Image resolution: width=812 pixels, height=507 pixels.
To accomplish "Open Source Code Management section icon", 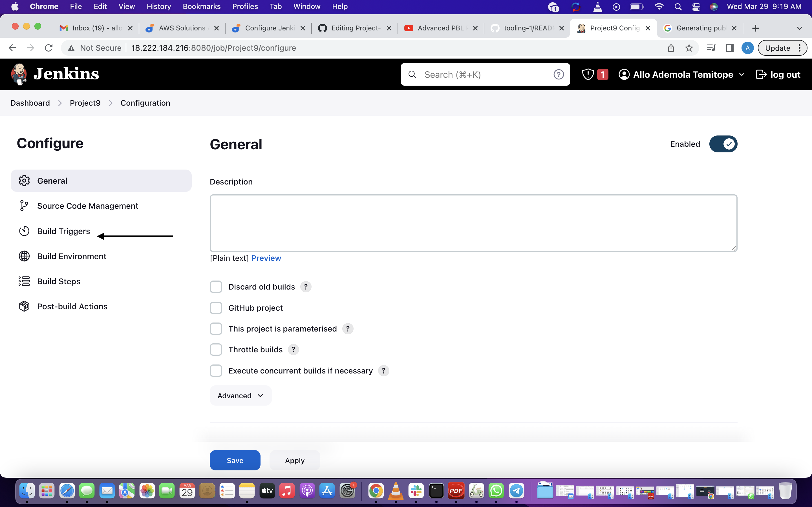I will coord(24,206).
